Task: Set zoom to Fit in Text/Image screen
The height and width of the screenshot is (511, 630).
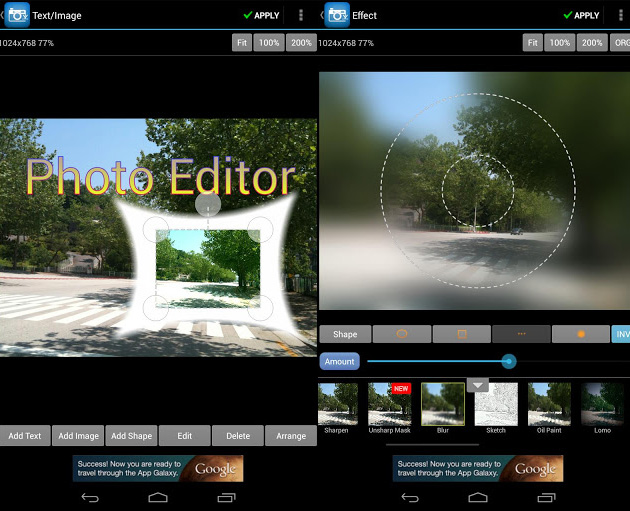Action: [242, 43]
